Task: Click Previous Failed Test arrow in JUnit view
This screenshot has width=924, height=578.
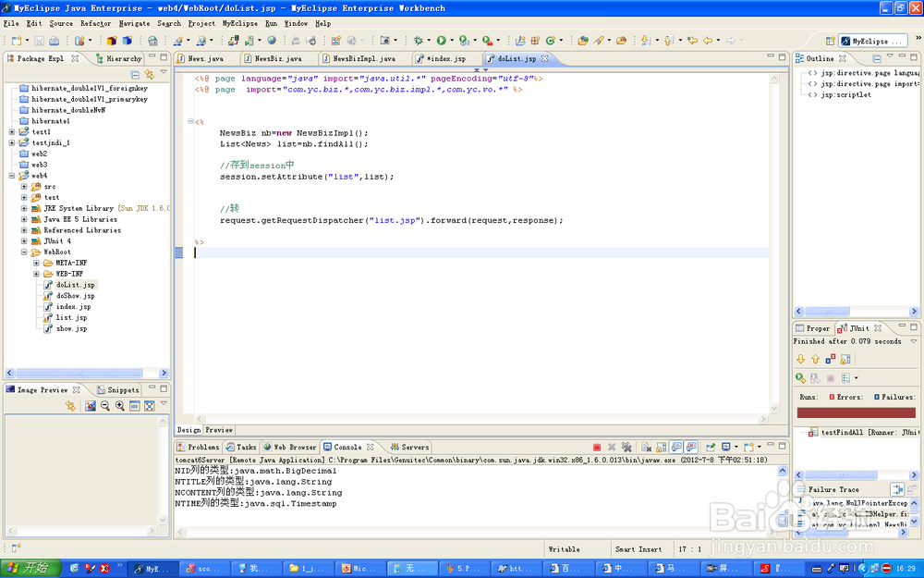Action: click(816, 359)
